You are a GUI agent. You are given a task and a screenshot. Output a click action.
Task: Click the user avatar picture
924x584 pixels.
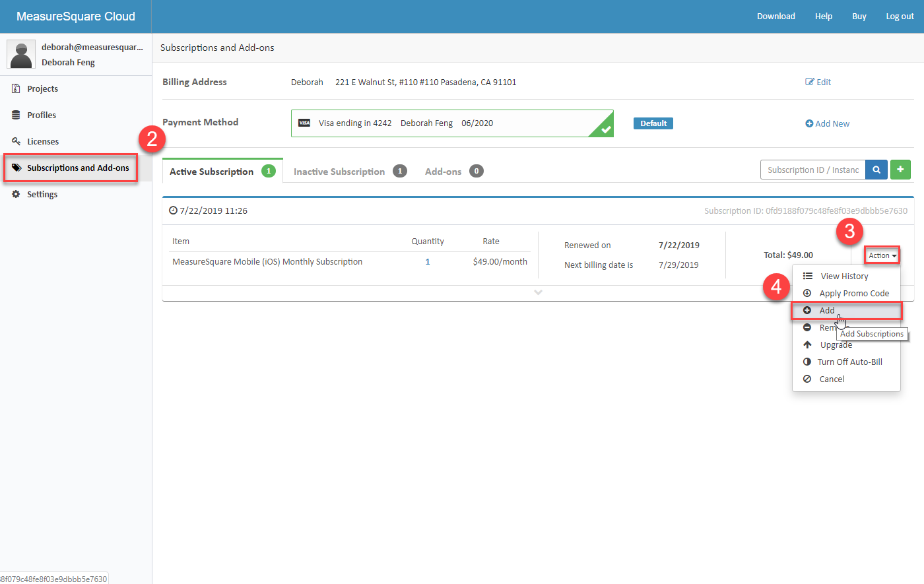pos(21,54)
